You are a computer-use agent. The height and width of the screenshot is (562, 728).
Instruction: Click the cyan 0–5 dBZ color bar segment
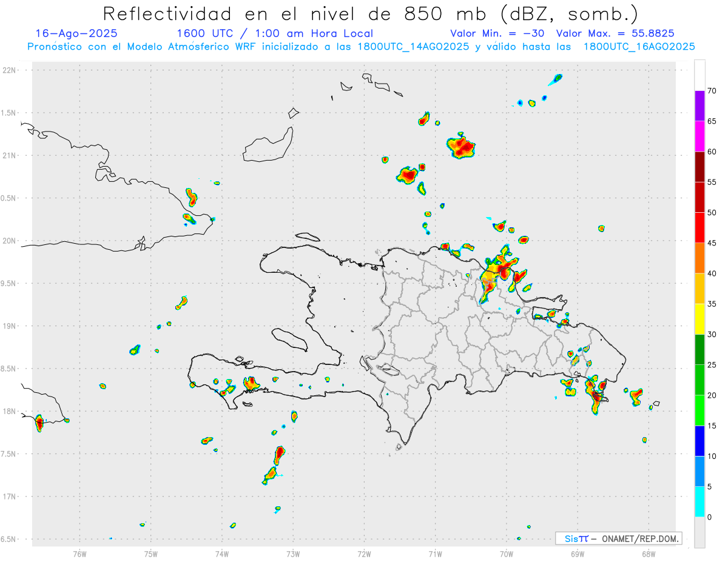699,501
